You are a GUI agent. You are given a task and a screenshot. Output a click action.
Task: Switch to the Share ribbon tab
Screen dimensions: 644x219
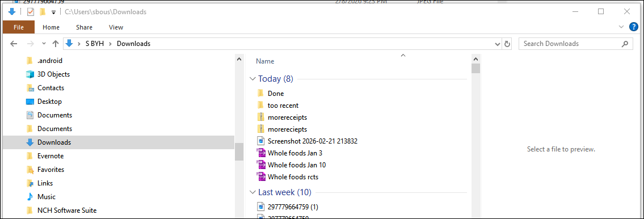[84, 27]
